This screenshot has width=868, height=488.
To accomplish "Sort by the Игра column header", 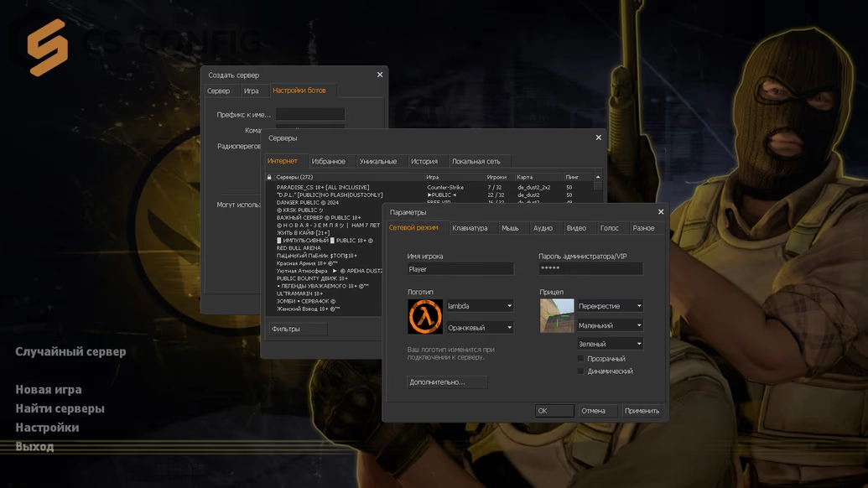I will point(455,177).
